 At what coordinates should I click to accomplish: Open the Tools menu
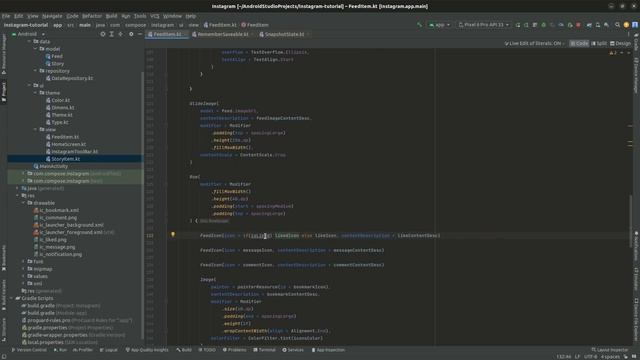pyautogui.click(x=140, y=16)
